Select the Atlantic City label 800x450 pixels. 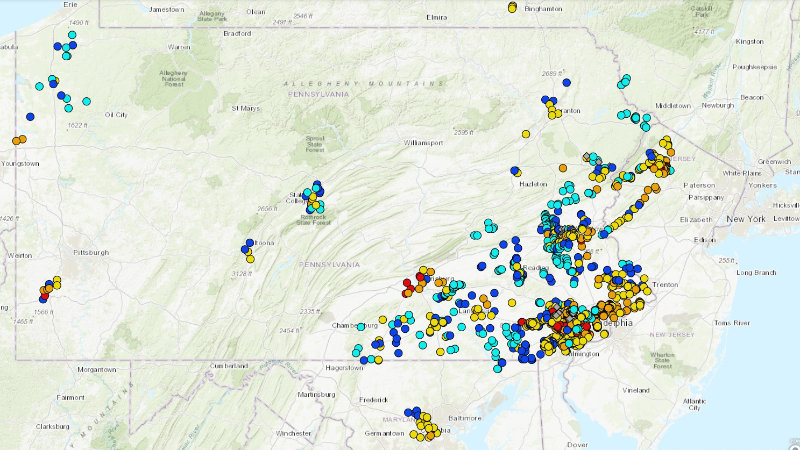[694, 405]
